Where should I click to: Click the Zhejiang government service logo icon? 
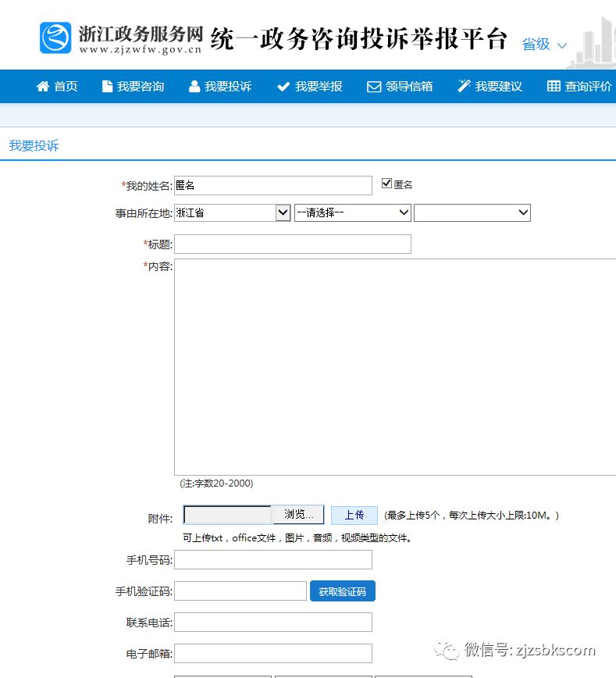click(x=55, y=38)
